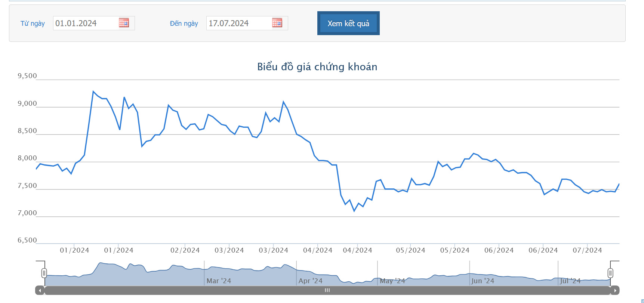Select the Mar '24 marker in the navigator

coord(219,281)
